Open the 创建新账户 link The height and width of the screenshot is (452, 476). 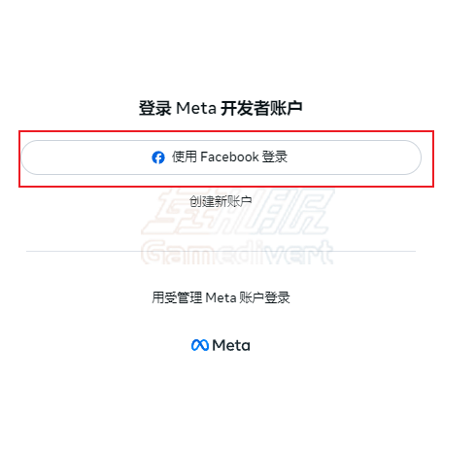[221, 201]
